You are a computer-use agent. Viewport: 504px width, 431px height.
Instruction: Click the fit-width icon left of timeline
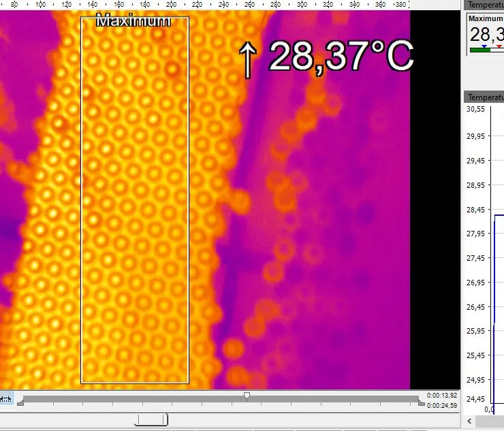coord(5,399)
